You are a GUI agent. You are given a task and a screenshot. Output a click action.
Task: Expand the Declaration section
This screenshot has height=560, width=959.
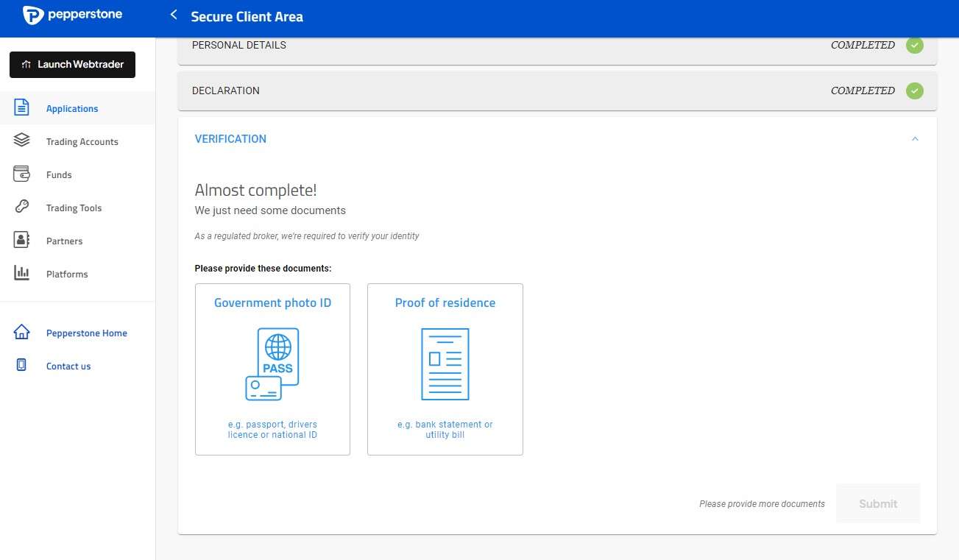tap(557, 91)
